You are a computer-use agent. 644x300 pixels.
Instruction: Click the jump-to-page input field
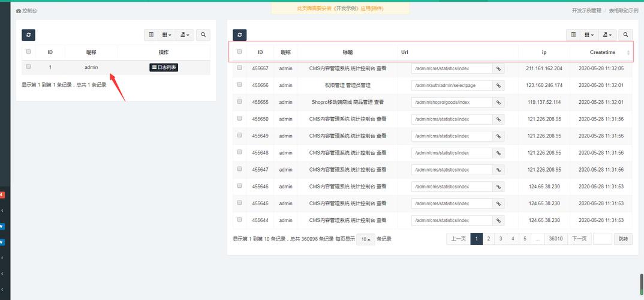602,239
